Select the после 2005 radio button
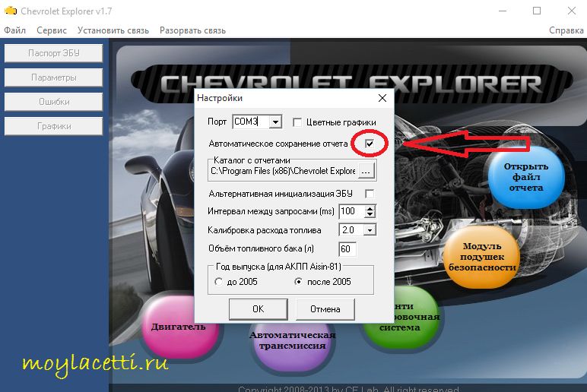This screenshot has width=587, height=392. pos(298,282)
